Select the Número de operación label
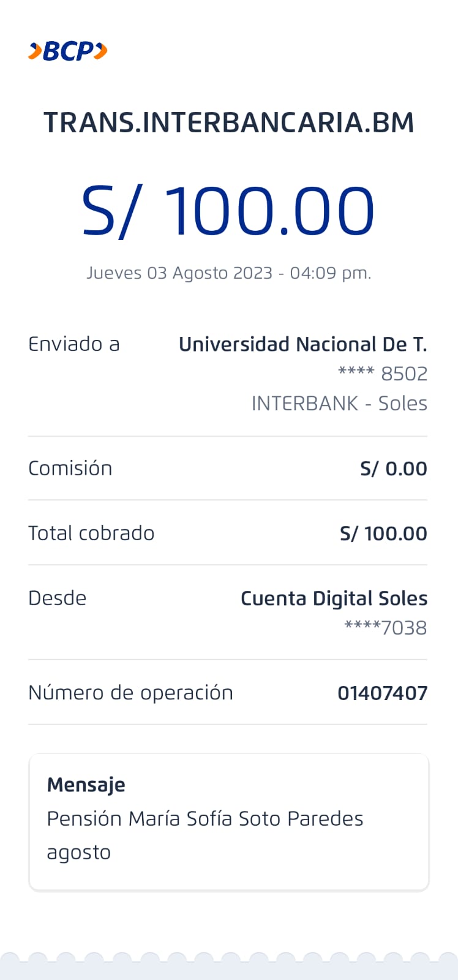Screen dimensions: 458x980 (x=131, y=693)
